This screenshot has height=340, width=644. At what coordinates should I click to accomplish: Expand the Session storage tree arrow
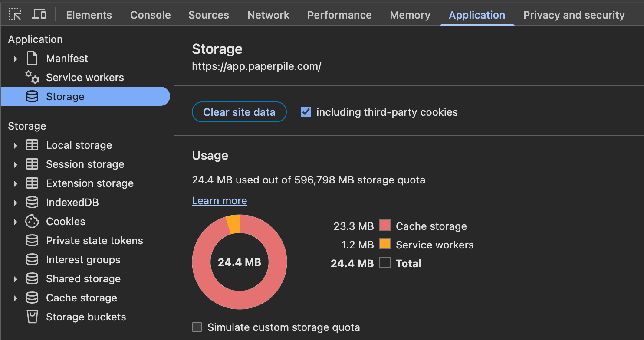click(16, 164)
